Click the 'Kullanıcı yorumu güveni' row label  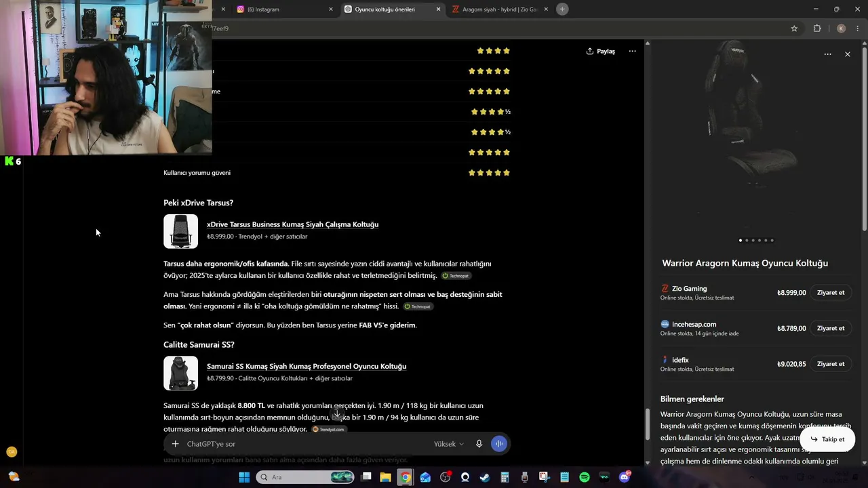pos(197,173)
